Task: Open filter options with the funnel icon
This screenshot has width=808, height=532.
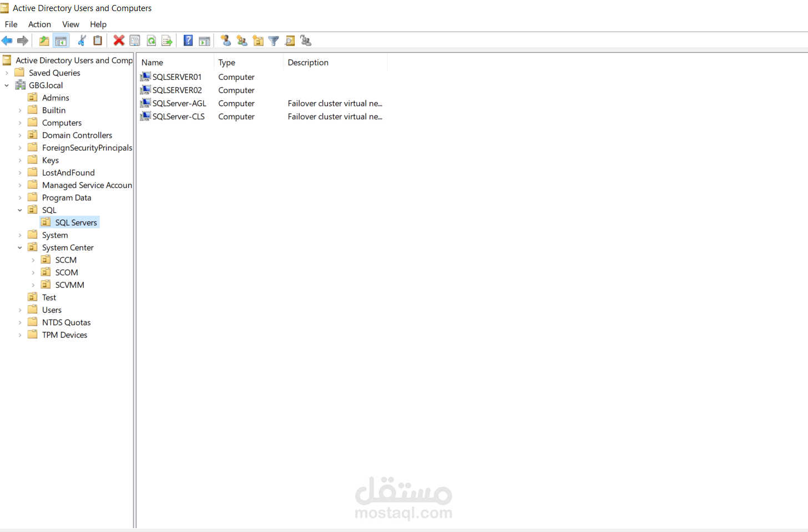Action: pos(274,40)
